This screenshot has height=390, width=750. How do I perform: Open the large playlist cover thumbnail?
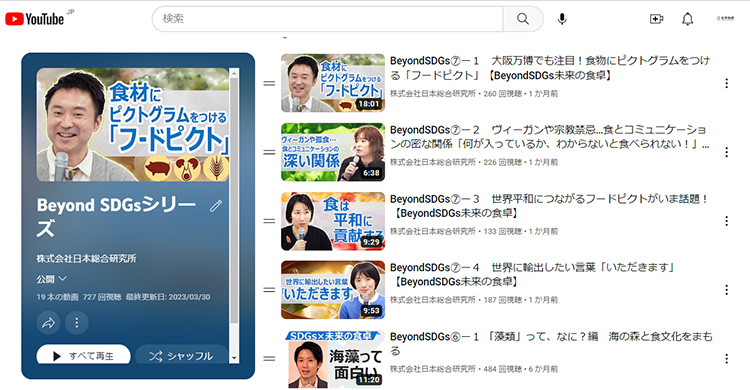tap(132, 124)
